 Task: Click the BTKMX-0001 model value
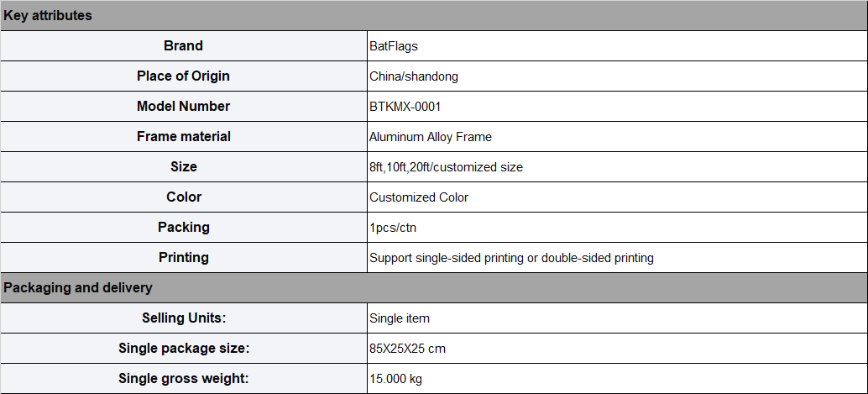(x=405, y=107)
